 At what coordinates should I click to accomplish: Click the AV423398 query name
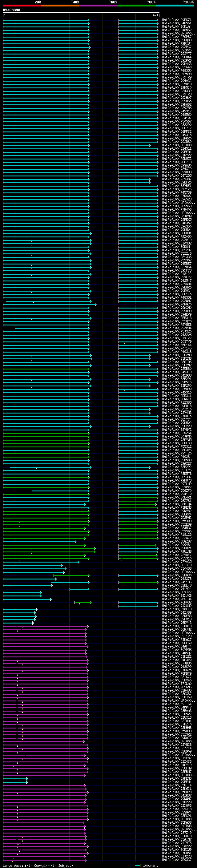11,10
